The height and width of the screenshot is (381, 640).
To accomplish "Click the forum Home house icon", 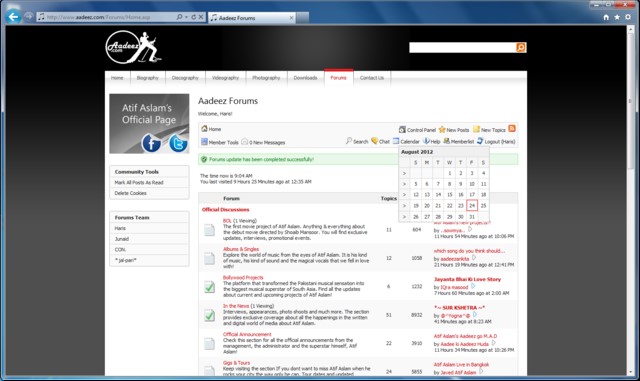I will coord(204,129).
